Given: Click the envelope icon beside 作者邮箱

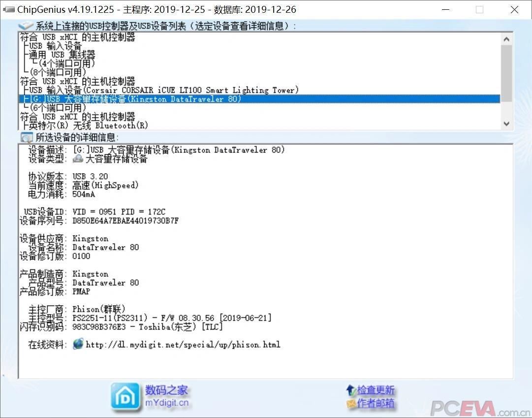Looking at the screenshot, I should pos(351,403).
